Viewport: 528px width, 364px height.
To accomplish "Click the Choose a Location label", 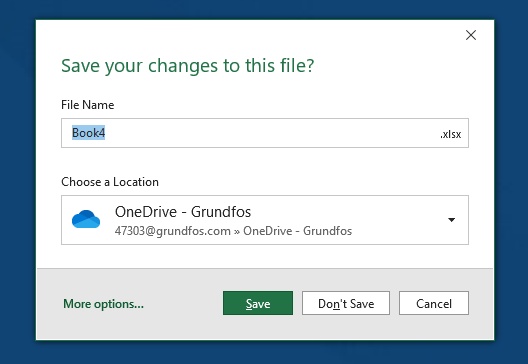I will pyautogui.click(x=110, y=182).
